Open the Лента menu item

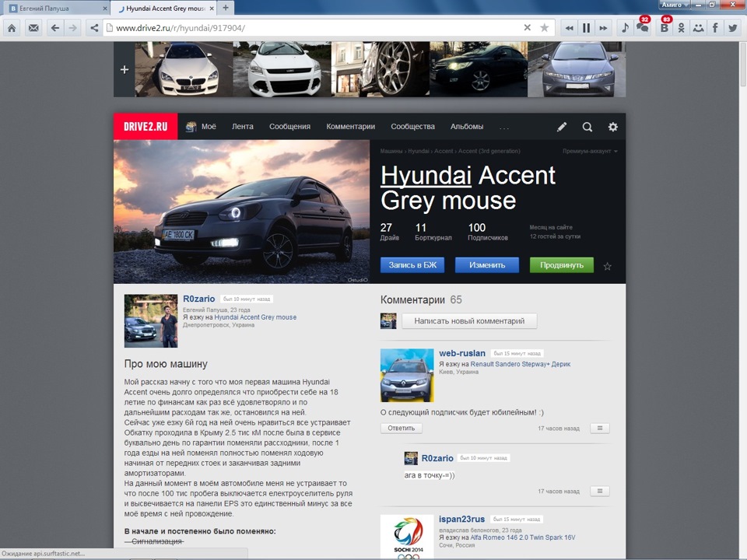tap(243, 127)
